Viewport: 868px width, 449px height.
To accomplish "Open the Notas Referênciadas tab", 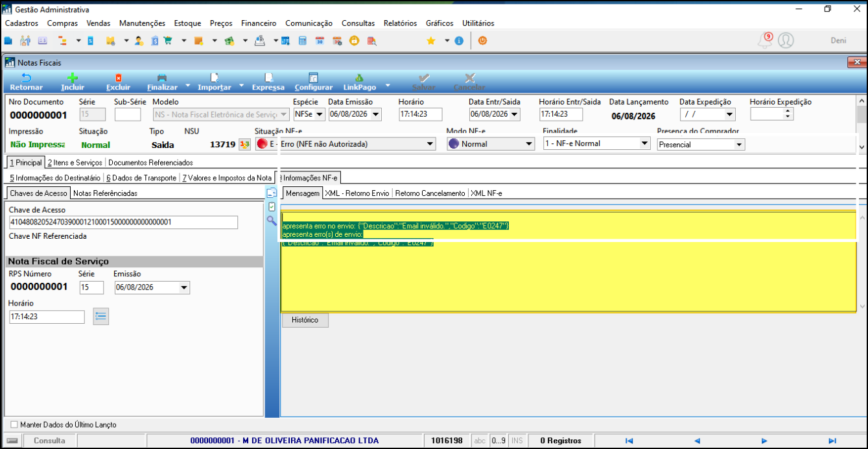I will [x=105, y=193].
